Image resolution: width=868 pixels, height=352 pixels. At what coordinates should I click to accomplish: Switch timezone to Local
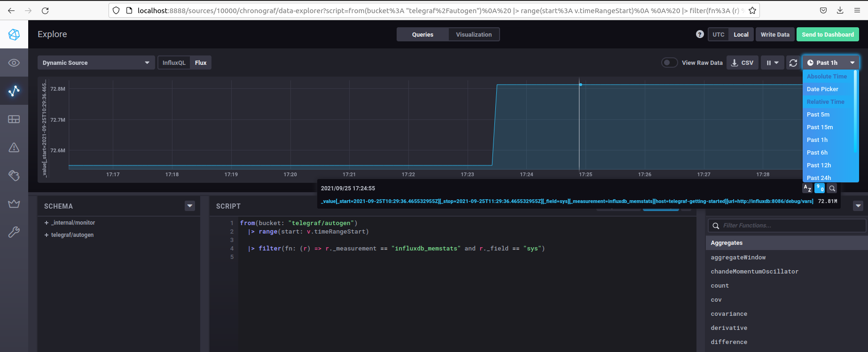(x=741, y=34)
